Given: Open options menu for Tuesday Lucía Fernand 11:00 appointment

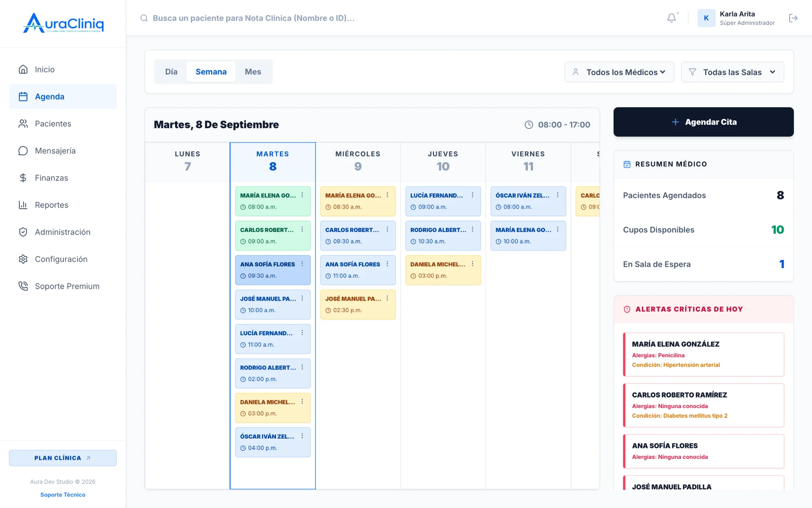Looking at the screenshot, I should [302, 333].
